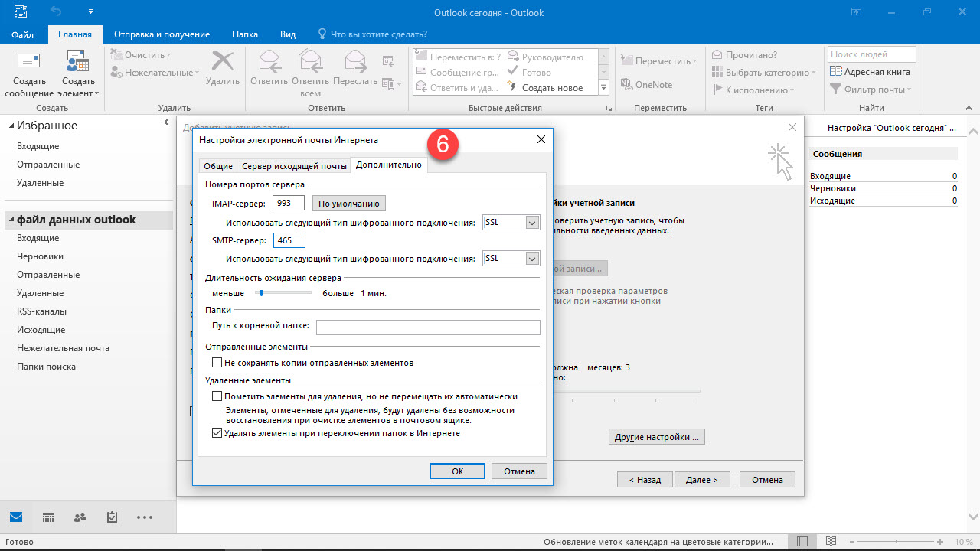The image size is (980, 551).
Task: Click the Delete X icon in ribbon
Action: (223, 62)
